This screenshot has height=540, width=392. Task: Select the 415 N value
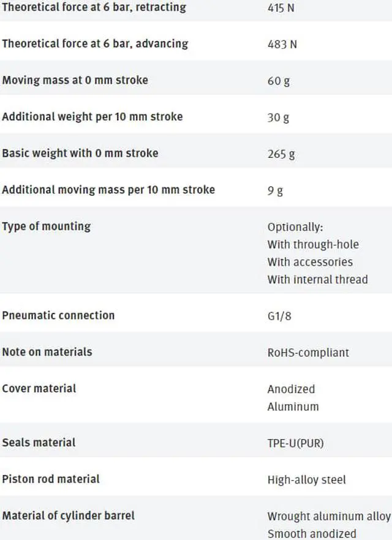281,9
